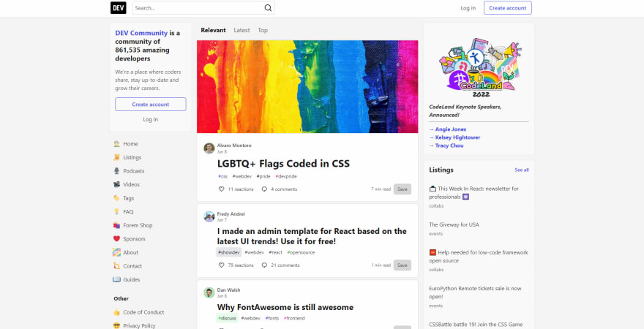Click heart icon beside 11 reactions

[x=221, y=189]
